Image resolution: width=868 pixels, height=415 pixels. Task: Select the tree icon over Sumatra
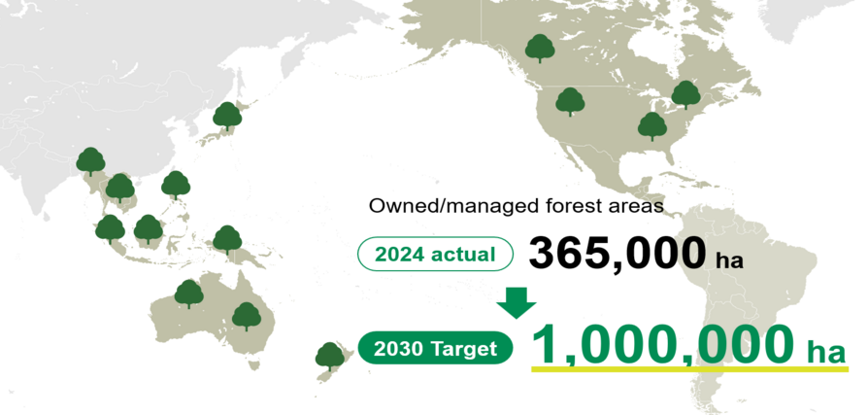(110, 229)
